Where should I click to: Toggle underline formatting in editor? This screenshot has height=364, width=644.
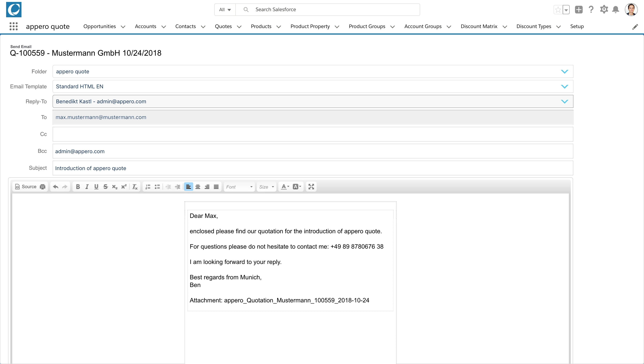(x=96, y=186)
